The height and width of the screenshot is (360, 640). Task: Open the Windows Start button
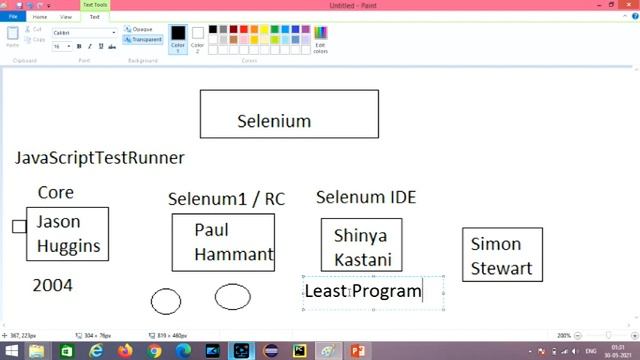click(11, 351)
